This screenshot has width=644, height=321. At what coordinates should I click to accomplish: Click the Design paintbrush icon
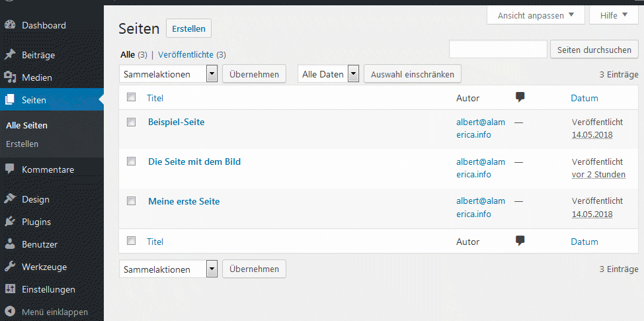coord(10,199)
